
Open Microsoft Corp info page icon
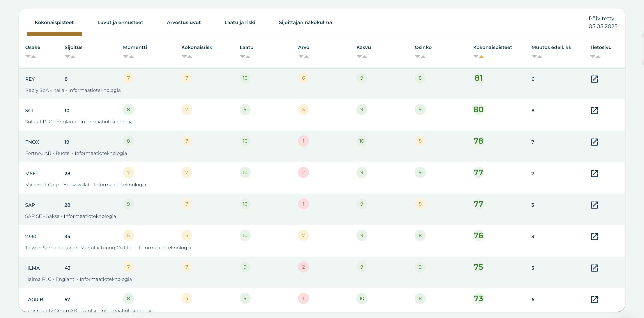click(594, 173)
